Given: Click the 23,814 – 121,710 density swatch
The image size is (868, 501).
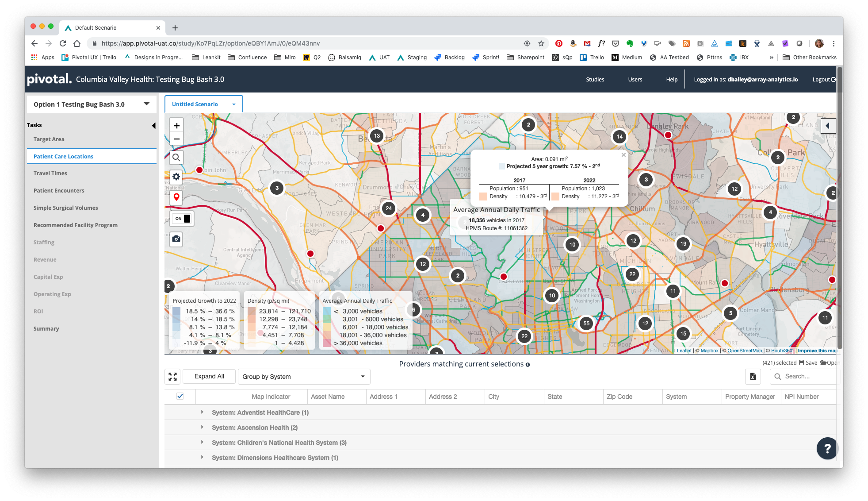Looking at the screenshot, I should 252,312.
